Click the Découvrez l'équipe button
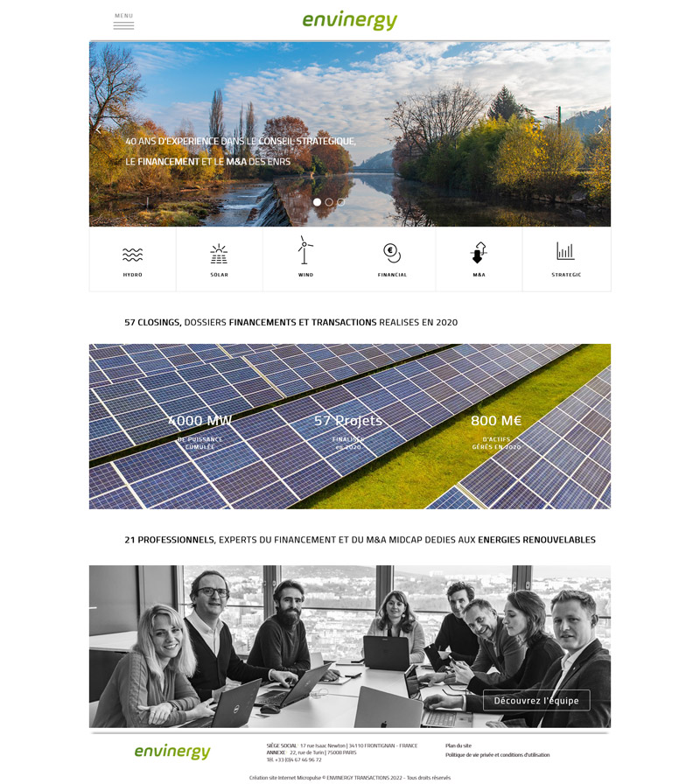Image resolution: width=700 pixels, height=784 pixels. pos(536,701)
